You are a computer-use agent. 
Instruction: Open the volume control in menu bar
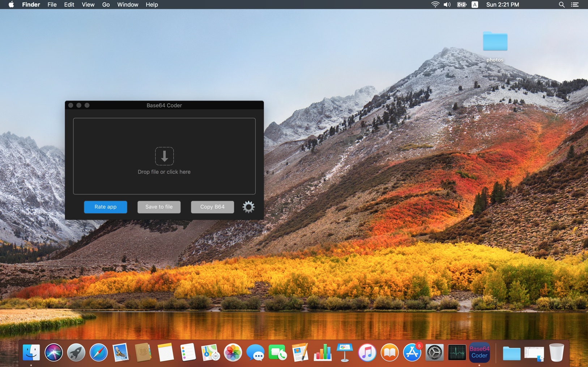pyautogui.click(x=447, y=5)
